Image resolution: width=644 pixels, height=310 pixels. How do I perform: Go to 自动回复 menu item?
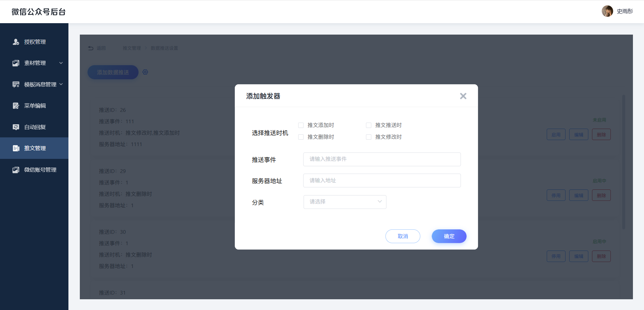[x=35, y=127]
